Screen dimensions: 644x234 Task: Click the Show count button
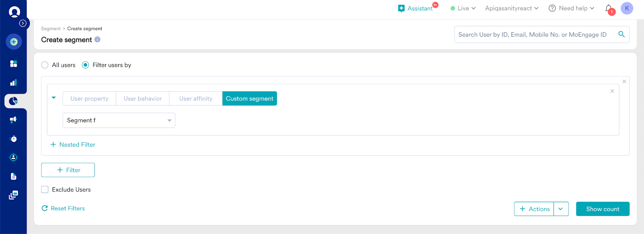pyautogui.click(x=603, y=209)
